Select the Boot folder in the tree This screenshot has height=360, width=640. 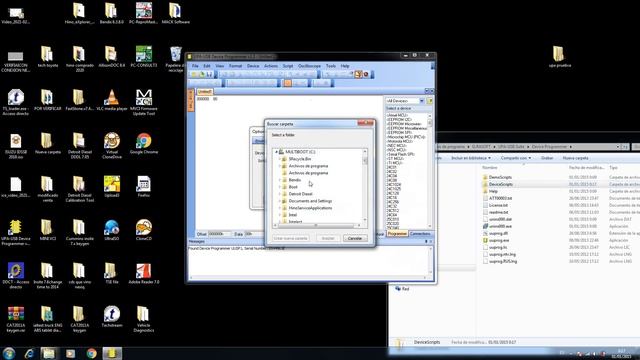(293, 187)
